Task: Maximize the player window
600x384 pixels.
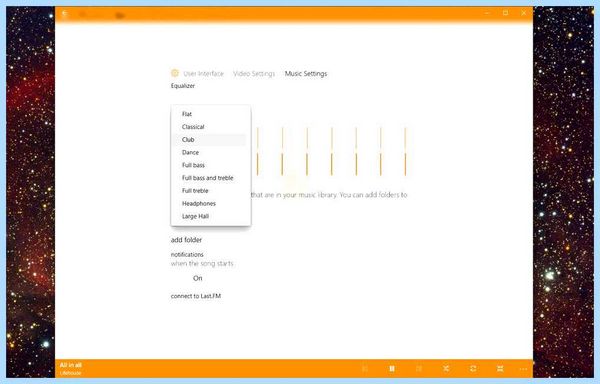Action: [x=505, y=13]
